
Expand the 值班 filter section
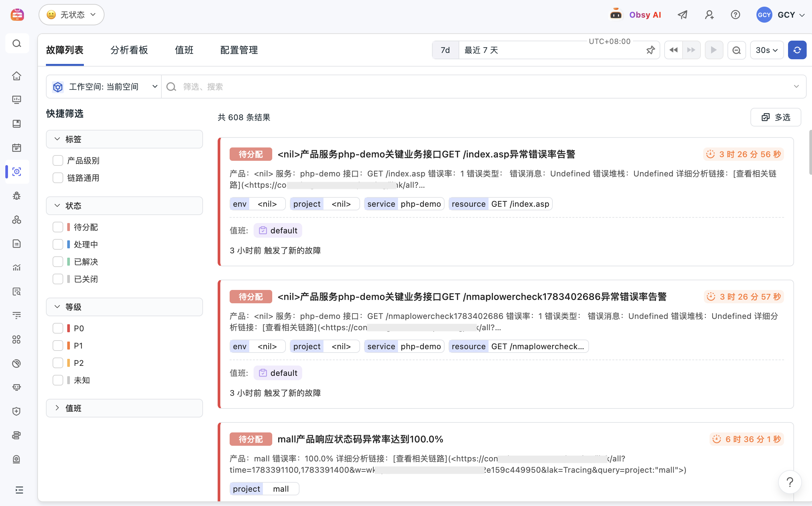point(124,408)
